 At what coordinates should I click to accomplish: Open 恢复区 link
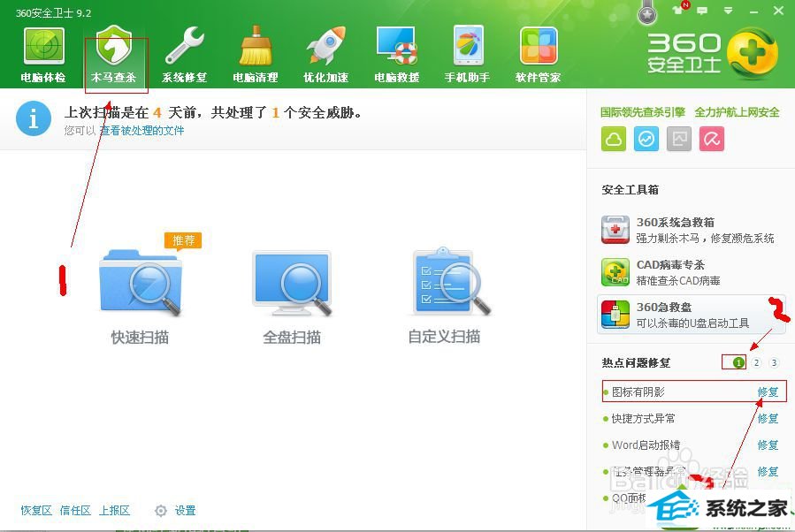[x=36, y=511]
